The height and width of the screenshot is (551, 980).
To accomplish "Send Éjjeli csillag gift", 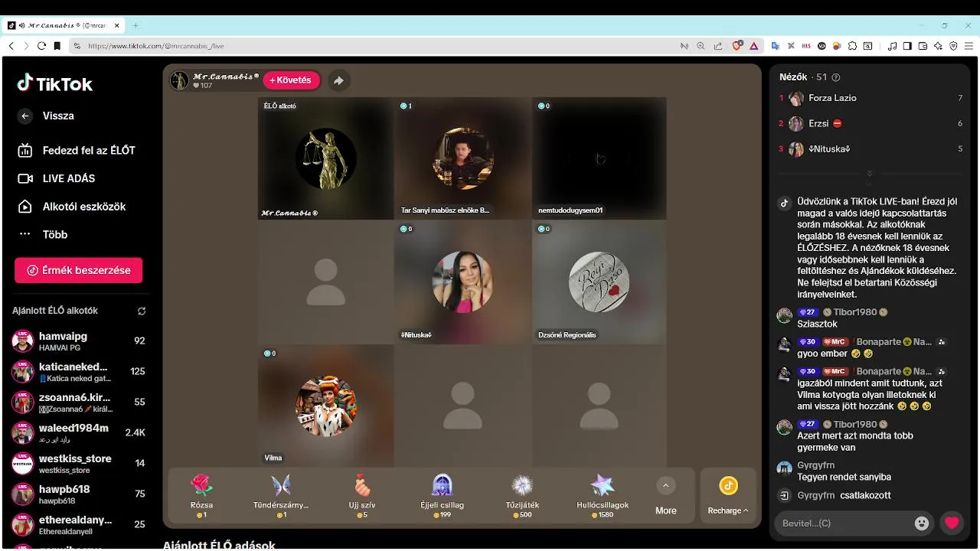I will coord(442,495).
